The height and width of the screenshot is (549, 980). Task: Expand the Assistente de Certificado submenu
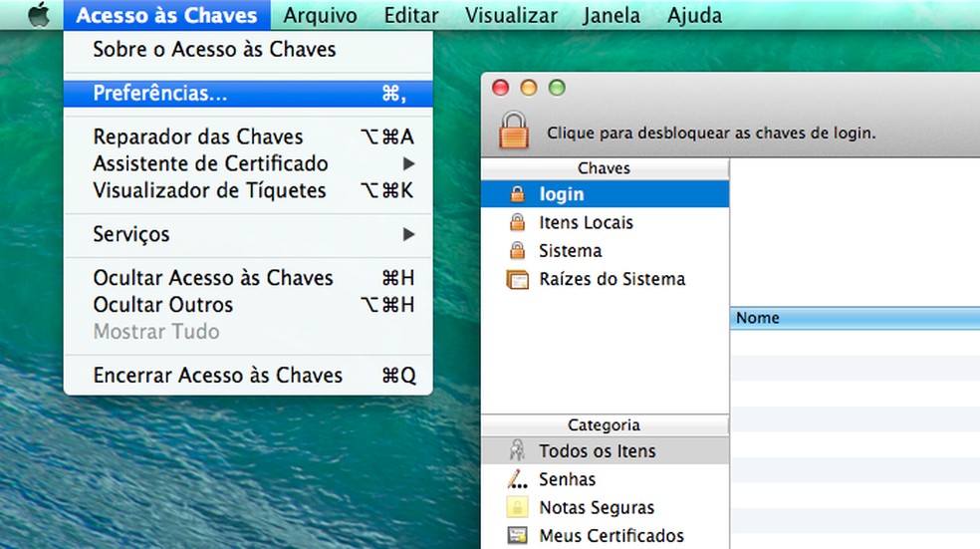point(248,163)
